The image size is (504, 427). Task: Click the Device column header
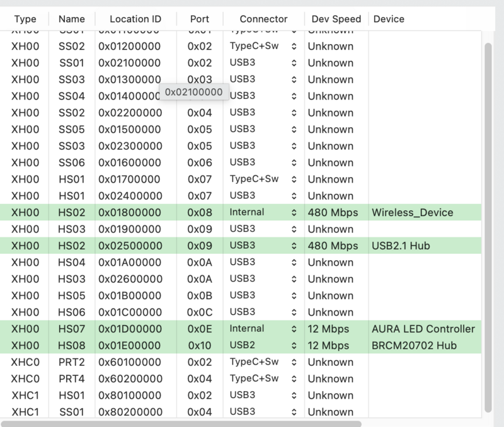click(389, 19)
